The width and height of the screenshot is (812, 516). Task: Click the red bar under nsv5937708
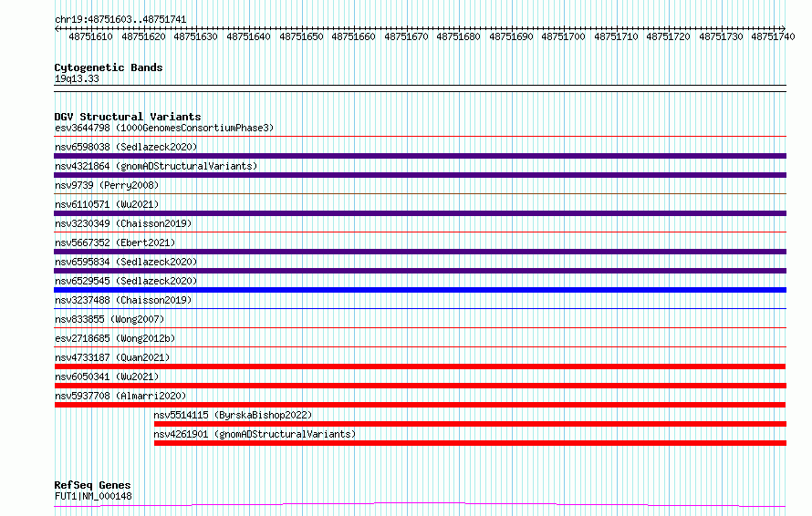420,405
